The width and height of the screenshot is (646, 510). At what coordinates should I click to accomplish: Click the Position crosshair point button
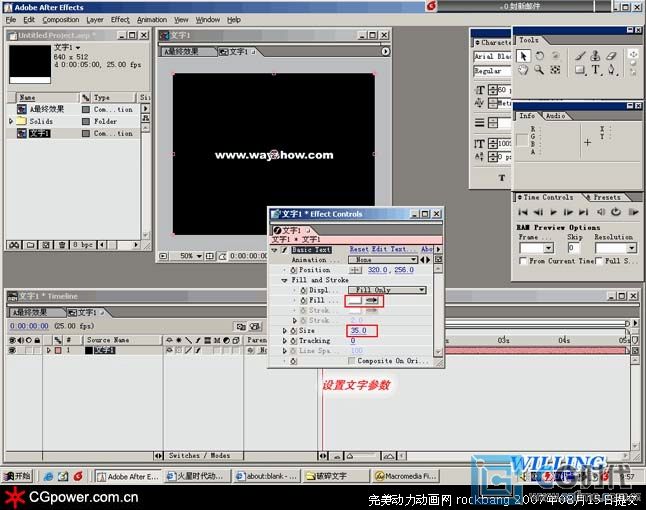(355, 270)
